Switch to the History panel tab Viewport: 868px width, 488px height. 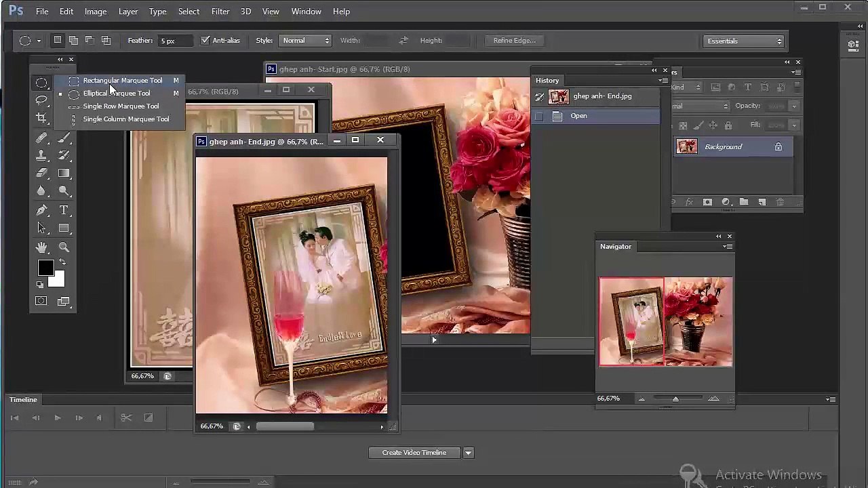(547, 81)
